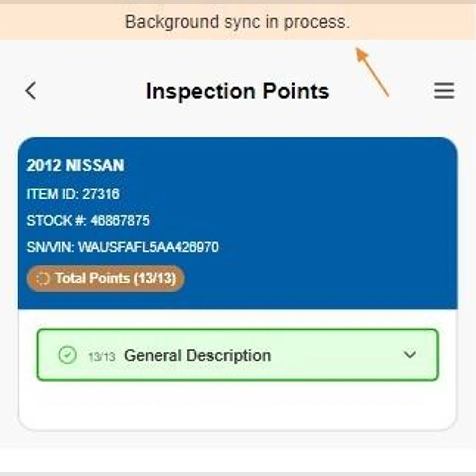The height and width of the screenshot is (476, 476).
Task: Click the orange annotation arrow
Action: coord(372,71)
